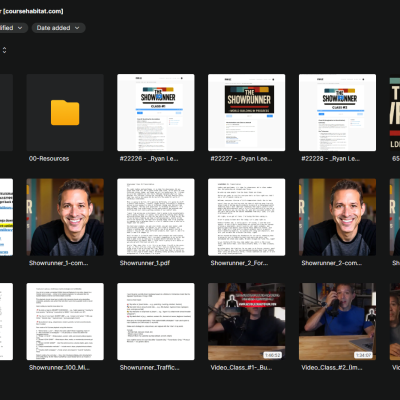This screenshot has width=400, height=400.
Task: Toggle the sort order arrows icon
Action: (x=4, y=50)
